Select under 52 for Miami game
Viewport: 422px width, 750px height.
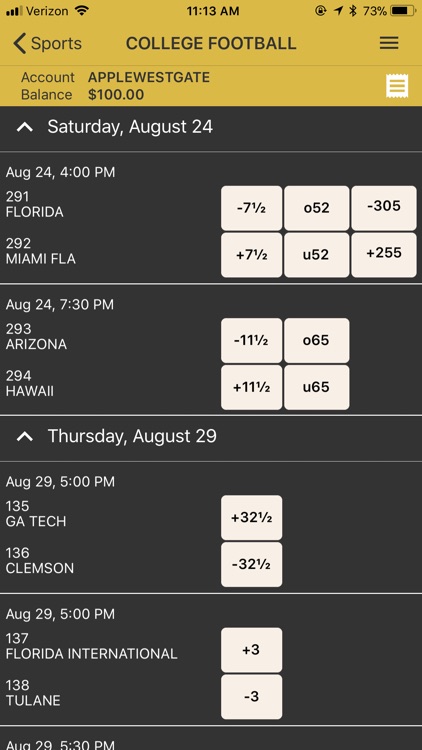pos(317,255)
